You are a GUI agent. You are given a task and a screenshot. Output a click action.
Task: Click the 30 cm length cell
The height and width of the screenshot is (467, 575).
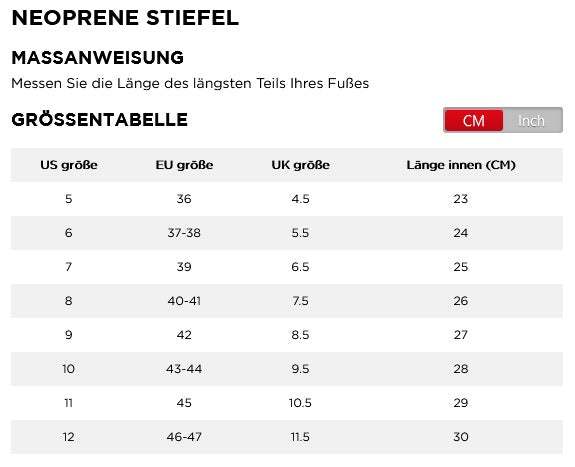(x=461, y=437)
